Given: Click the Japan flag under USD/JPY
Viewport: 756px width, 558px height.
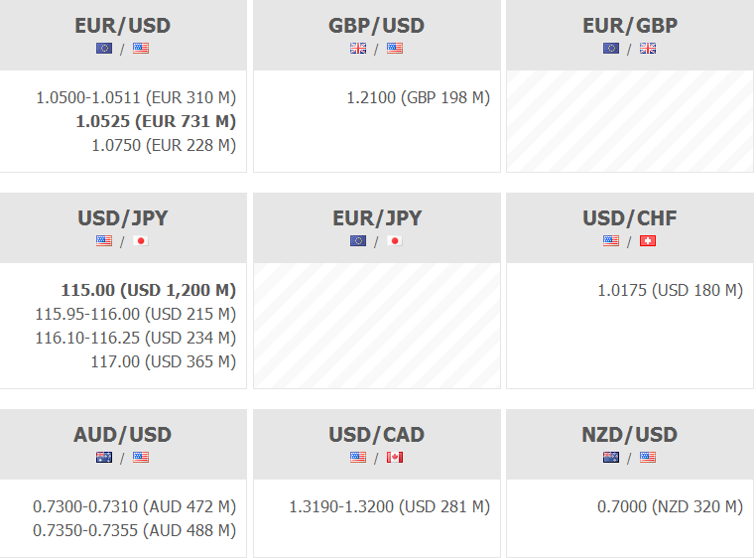Looking at the screenshot, I should (x=141, y=240).
